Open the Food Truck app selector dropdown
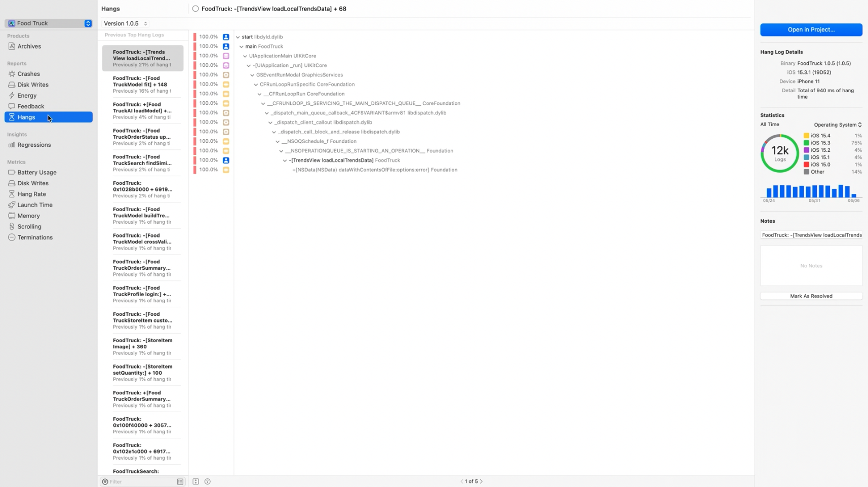This screenshot has height=487, width=868. coord(49,23)
